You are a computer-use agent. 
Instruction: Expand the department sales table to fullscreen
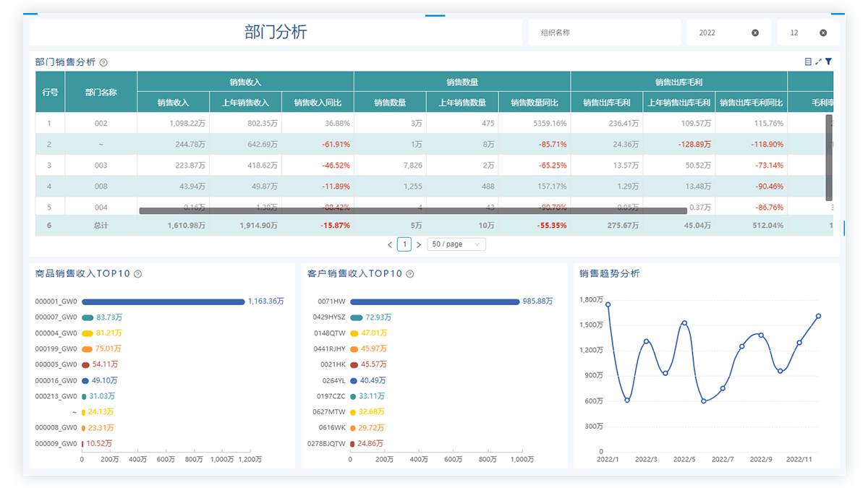(818, 62)
